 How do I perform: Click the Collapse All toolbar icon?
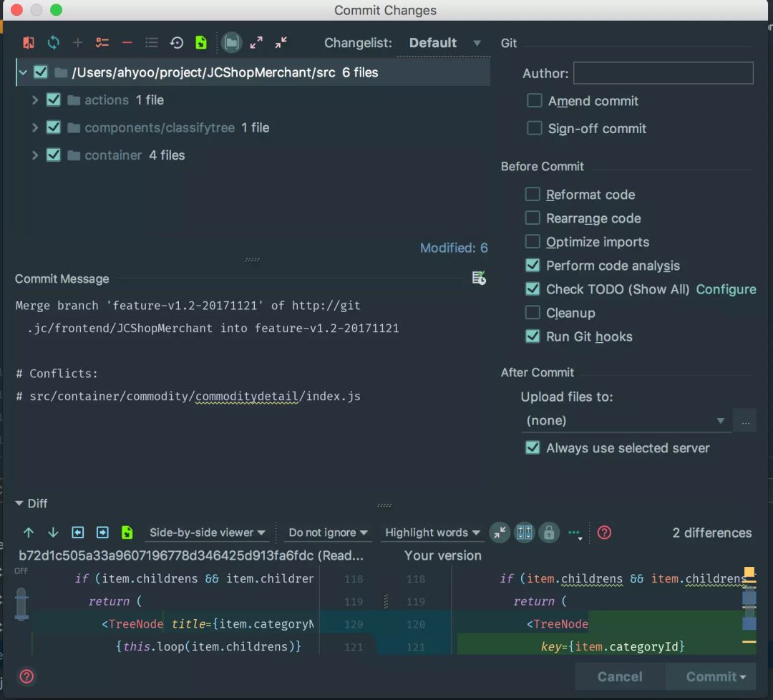pyautogui.click(x=281, y=43)
